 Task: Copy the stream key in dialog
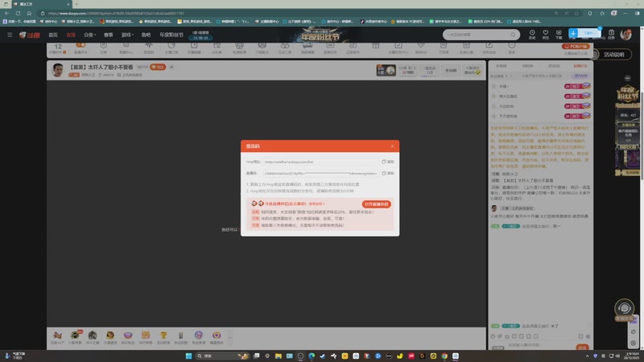(388, 173)
